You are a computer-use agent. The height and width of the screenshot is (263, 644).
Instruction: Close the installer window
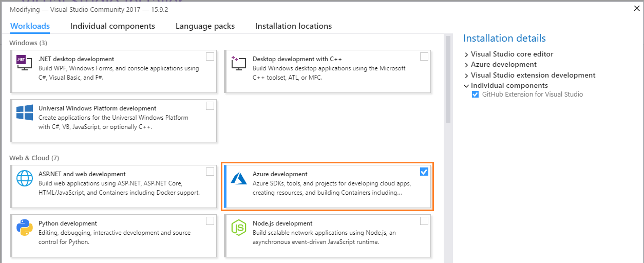pos(636,8)
